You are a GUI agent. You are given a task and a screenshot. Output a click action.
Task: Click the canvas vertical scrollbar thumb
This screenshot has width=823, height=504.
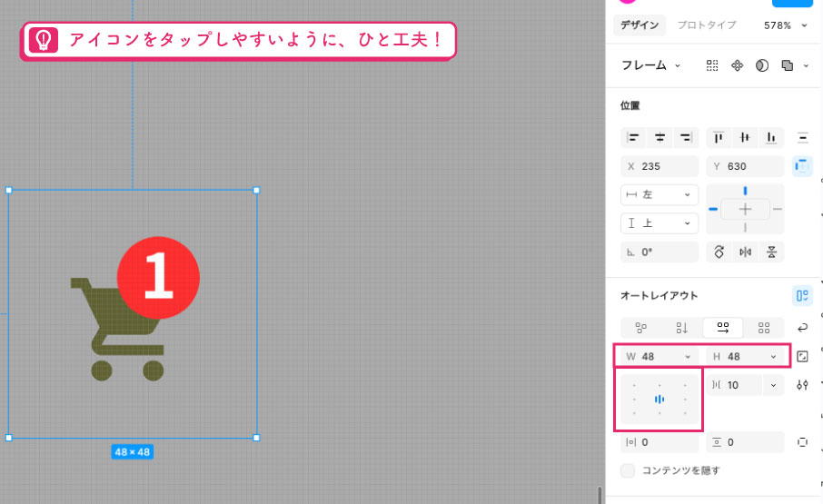600,495
